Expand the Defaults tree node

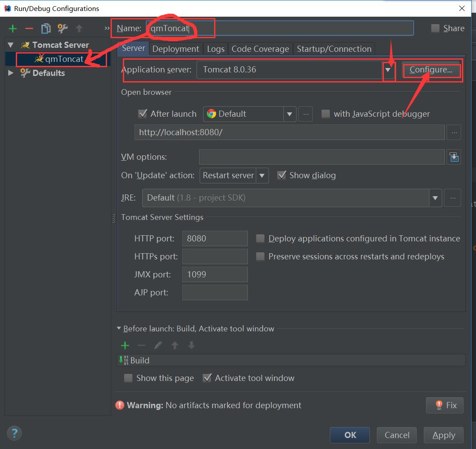coord(11,73)
